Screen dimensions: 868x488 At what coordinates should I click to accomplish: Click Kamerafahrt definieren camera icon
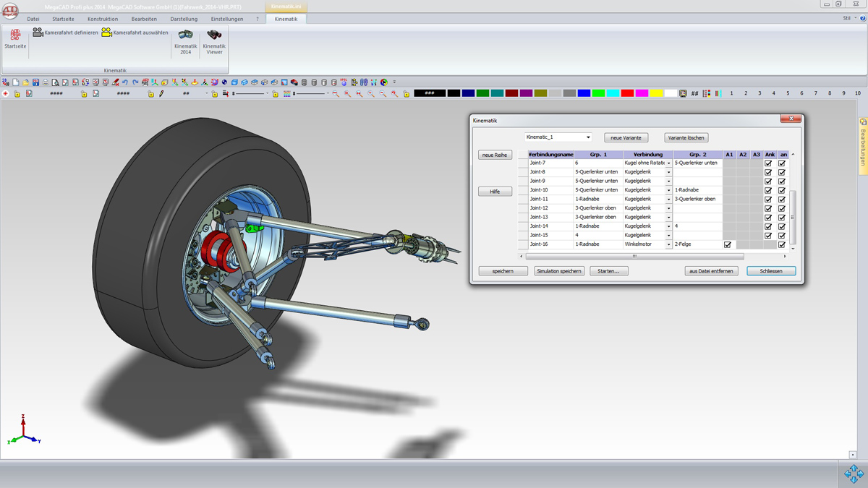[x=38, y=33]
